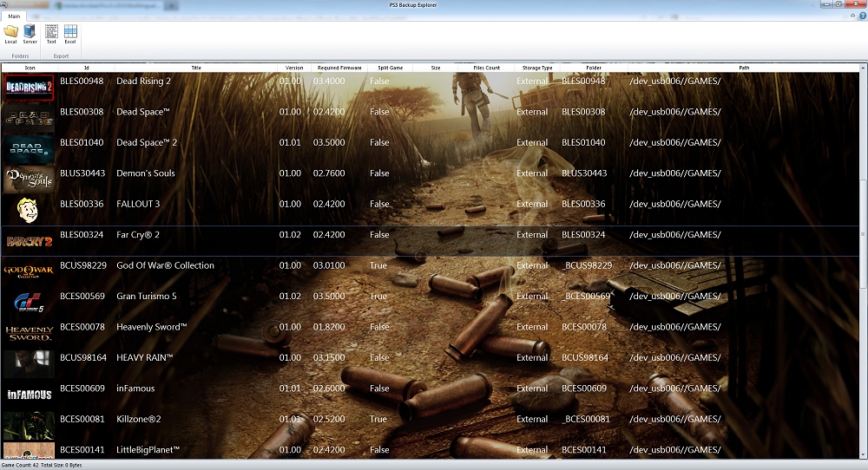The image size is (868, 470).
Task: Export the list to Excel
Action: [x=70, y=35]
